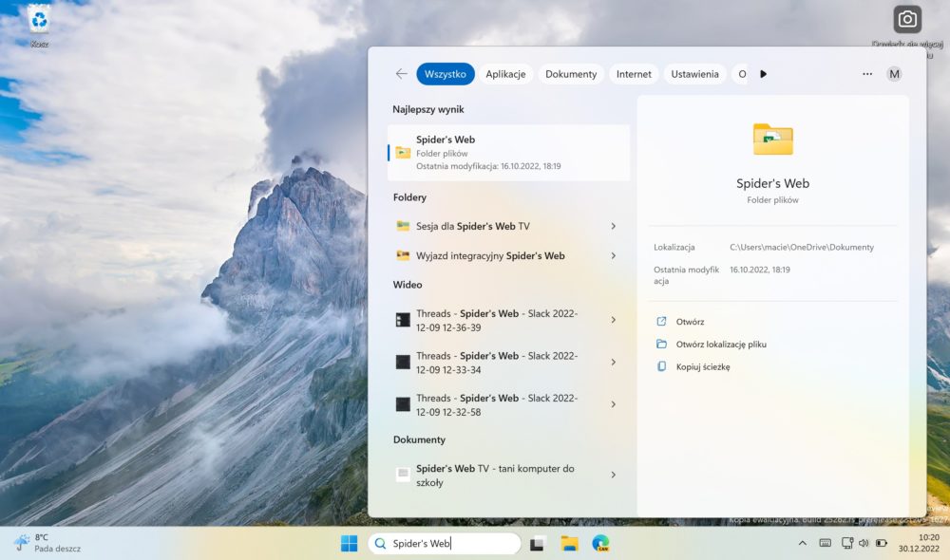Expand the Wyjazd integracyjny Spider's Web result

pos(613,255)
